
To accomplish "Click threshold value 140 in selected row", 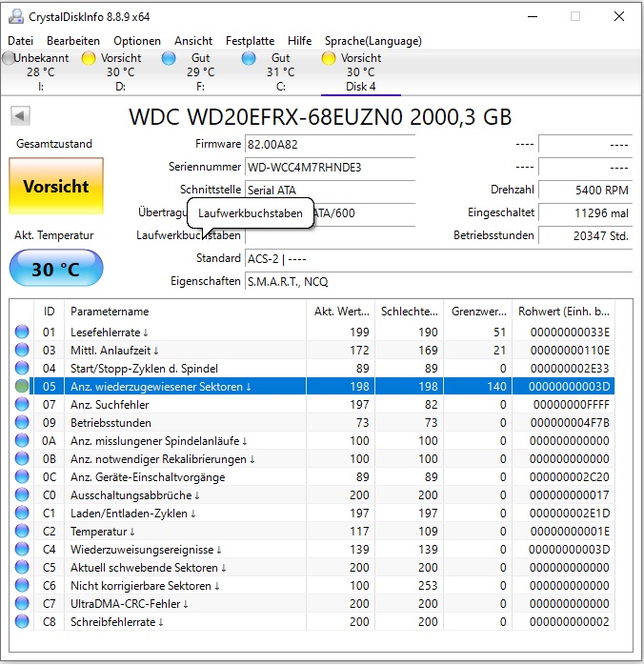I will pyautogui.click(x=496, y=387).
